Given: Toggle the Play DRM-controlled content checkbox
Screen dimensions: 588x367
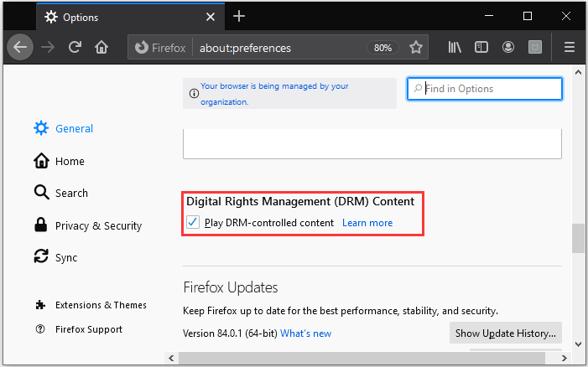Looking at the screenshot, I should pyautogui.click(x=193, y=222).
